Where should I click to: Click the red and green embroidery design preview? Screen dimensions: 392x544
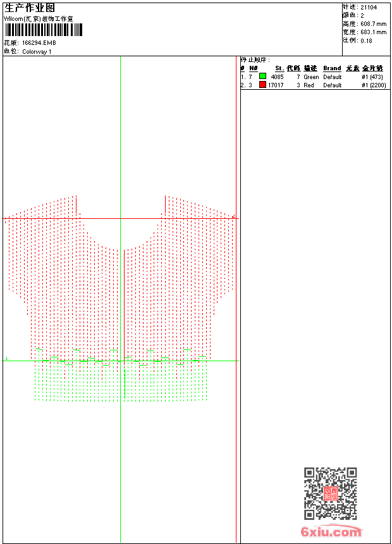[x=120, y=299]
